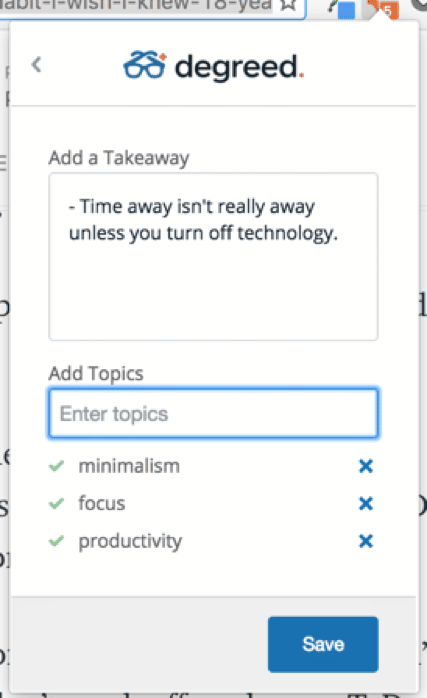Go back using the left chevron arrow
427x698 pixels.
[37, 65]
